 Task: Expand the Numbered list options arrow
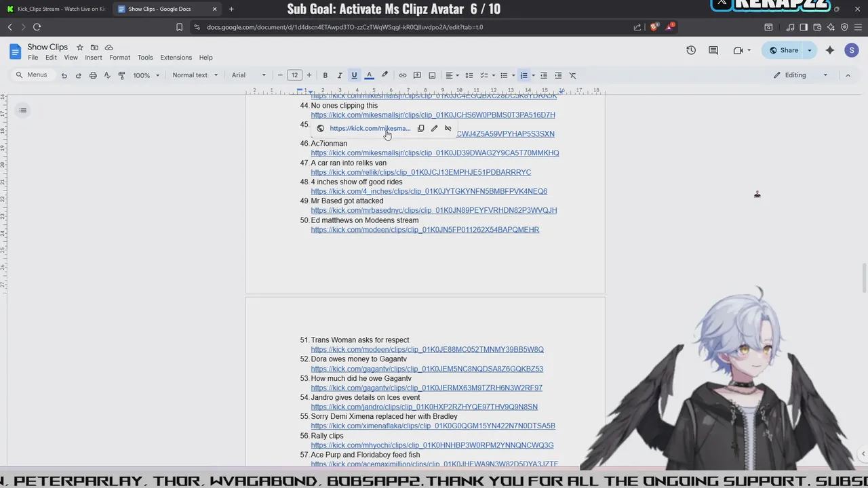pyautogui.click(x=533, y=75)
